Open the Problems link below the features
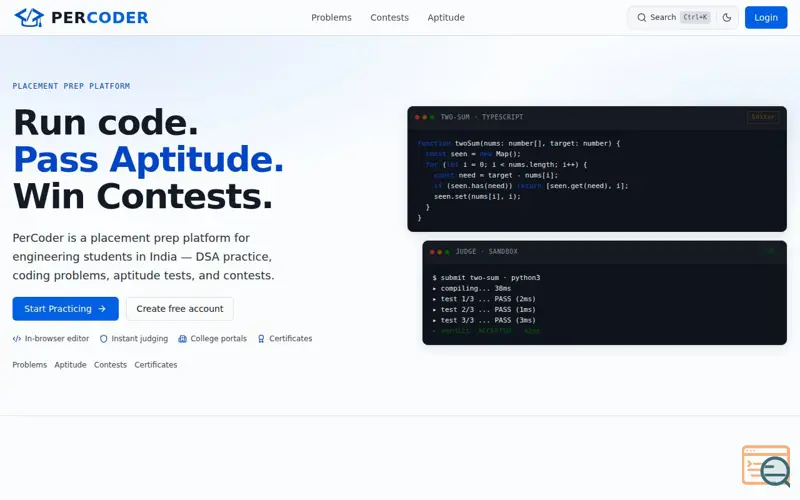This screenshot has width=800, height=500. tap(30, 365)
